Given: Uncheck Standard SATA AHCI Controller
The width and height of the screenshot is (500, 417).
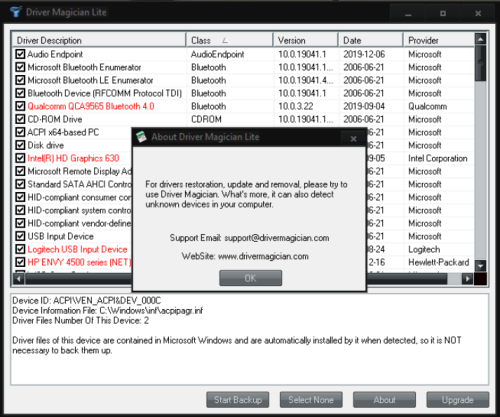Looking at the screenshot, I should pyautogui.click(x=20, y=184).
